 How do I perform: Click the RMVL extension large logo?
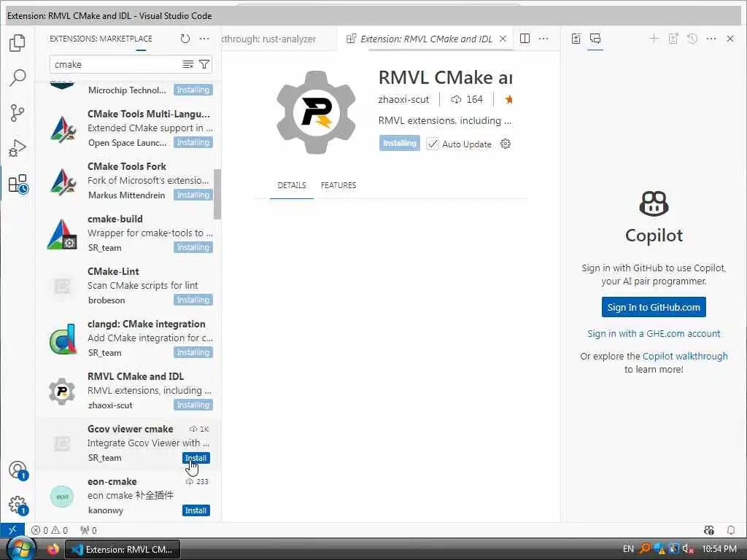point(316,112)
